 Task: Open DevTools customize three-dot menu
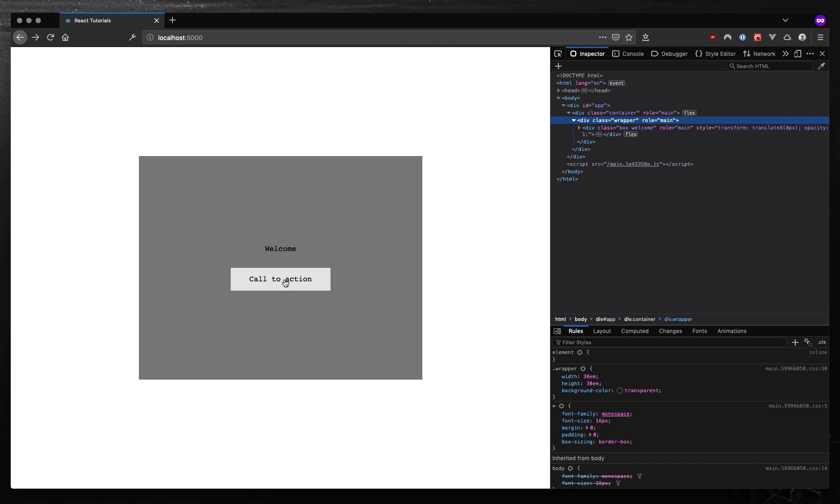(x=810, y=54)
